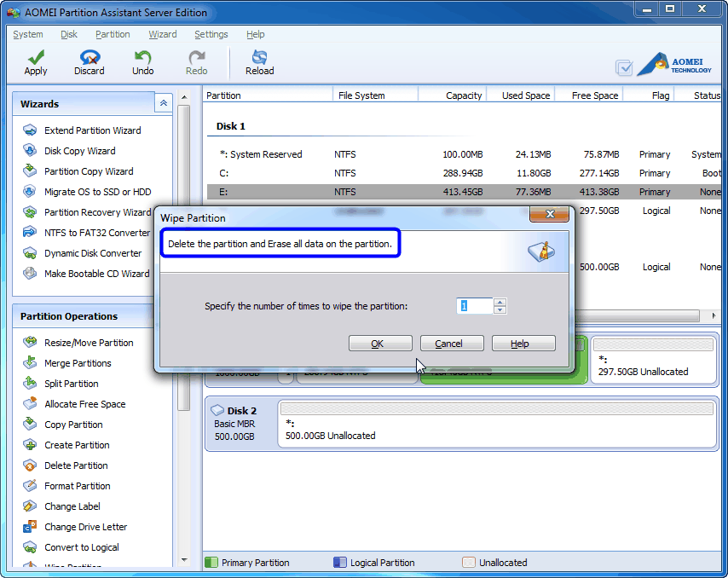Click the wipe count input field
Screen dimensions: 728x578
click(474, 306)
